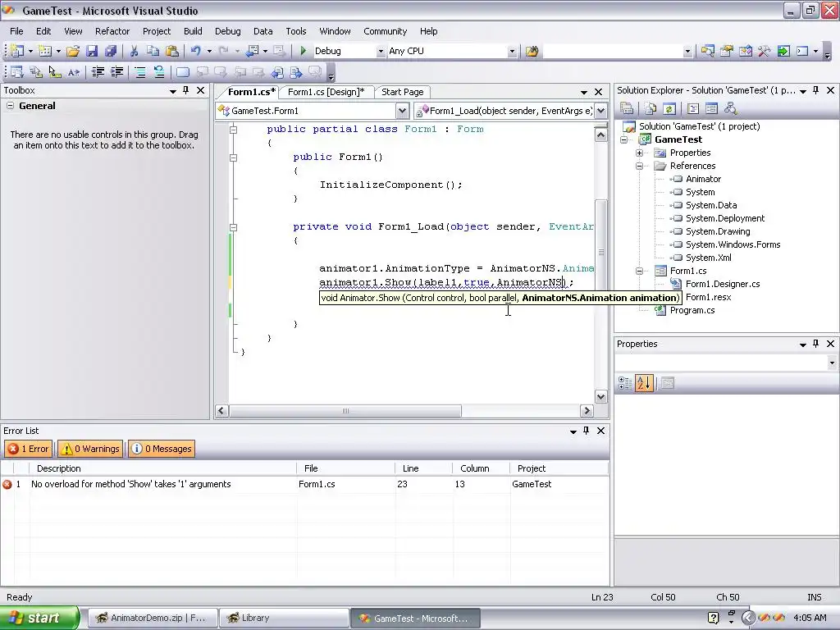
Task: Open the Refactor menu
Action: [112, 31]
